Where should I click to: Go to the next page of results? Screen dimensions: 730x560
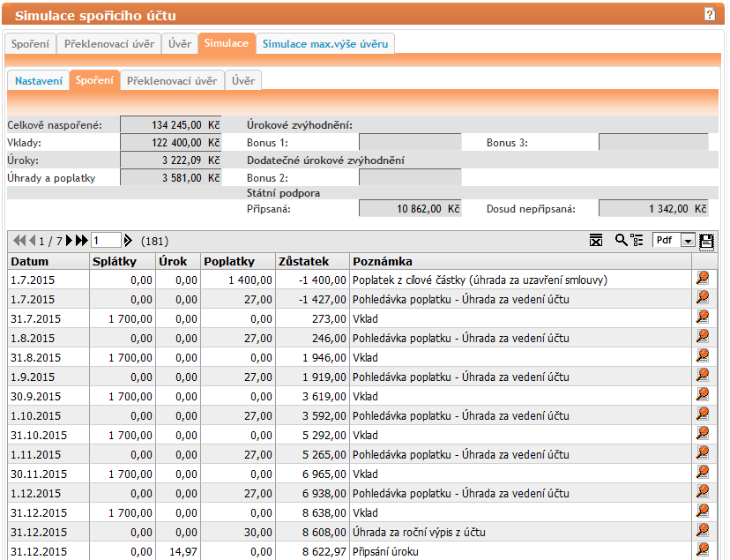(70, 241)
